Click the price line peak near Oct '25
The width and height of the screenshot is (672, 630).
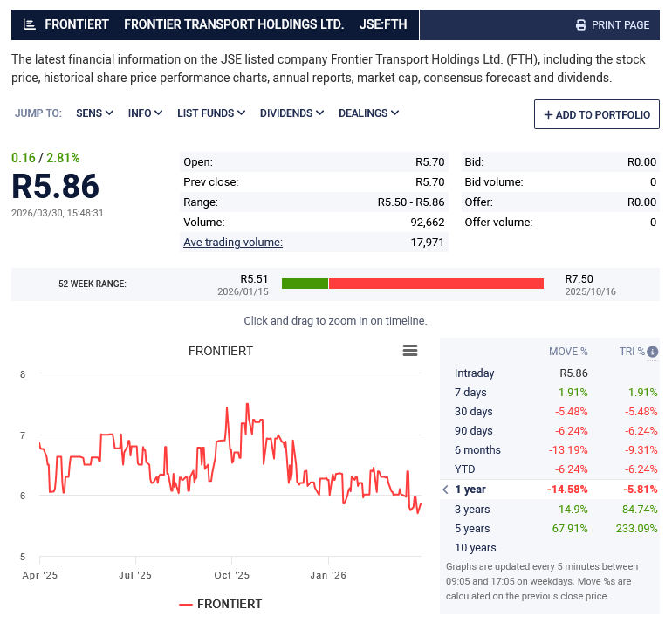(247, 404)
